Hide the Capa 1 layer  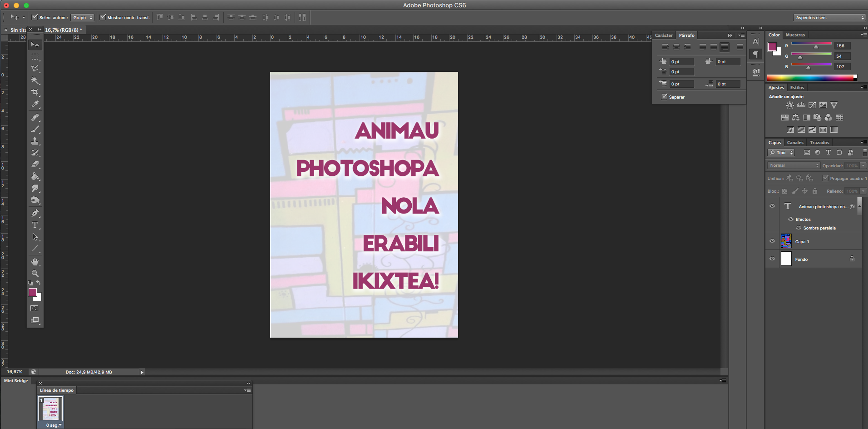pos(772,241)
